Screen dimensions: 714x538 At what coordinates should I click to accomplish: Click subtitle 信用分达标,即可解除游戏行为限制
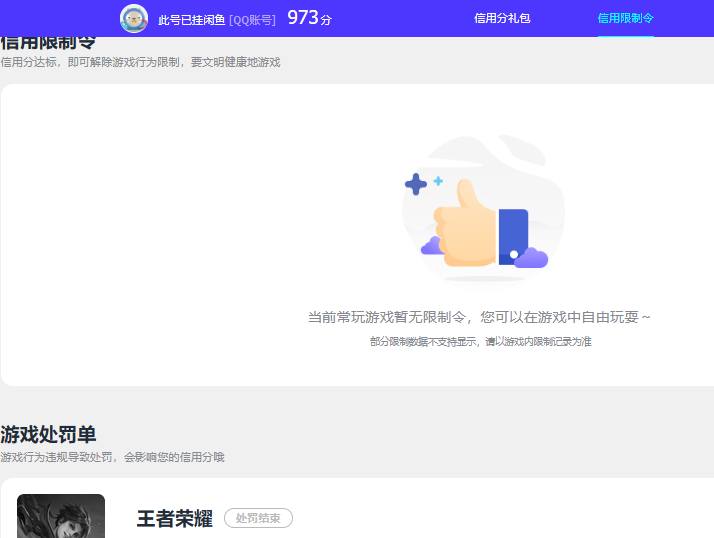pyautogui.click(x=90, y=62)
